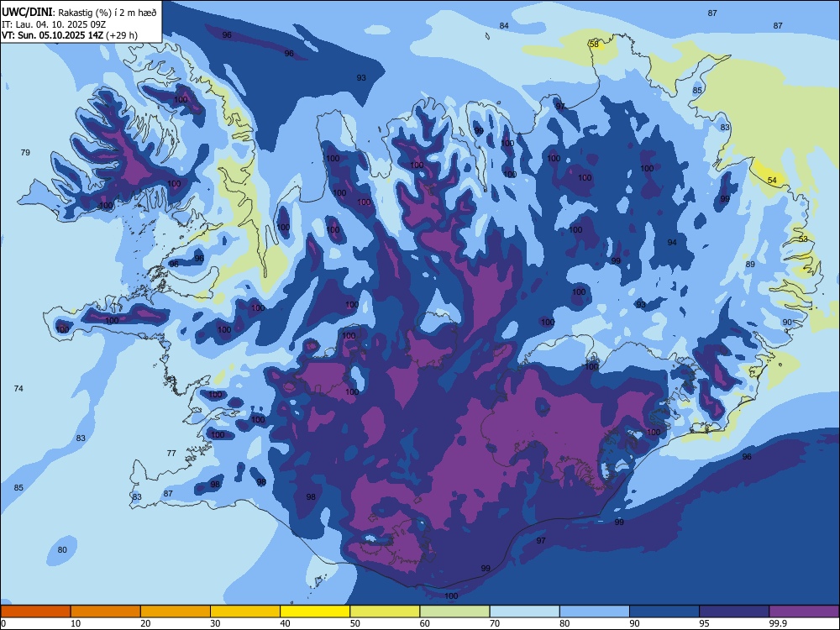Click the 'VT: Sun. 05.10.2025 14Z' line
Image resolution: width=840 pixels, height=630 pixels.
[54, 35]
